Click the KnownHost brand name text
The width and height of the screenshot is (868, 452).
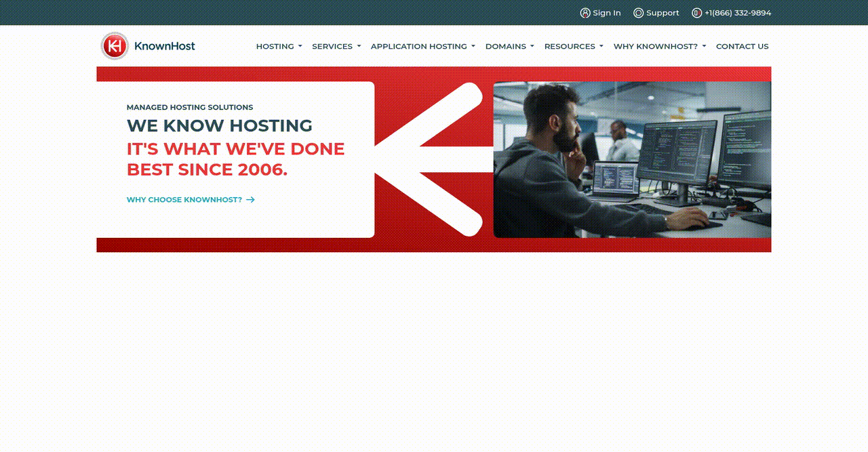point(165,46)
